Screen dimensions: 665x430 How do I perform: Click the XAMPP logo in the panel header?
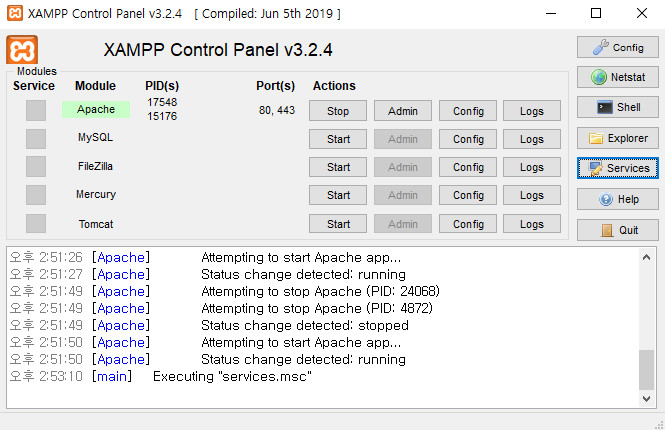click(22, 50)
